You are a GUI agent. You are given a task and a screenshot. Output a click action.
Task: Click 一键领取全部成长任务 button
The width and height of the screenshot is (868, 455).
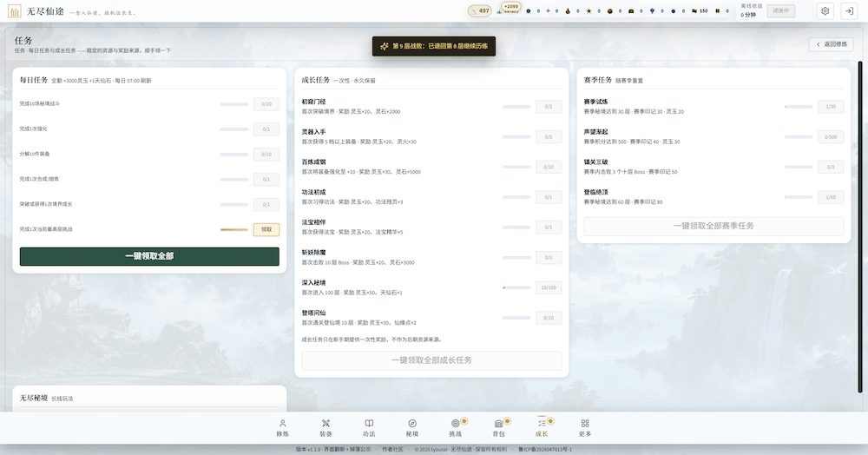click(431, 360)
